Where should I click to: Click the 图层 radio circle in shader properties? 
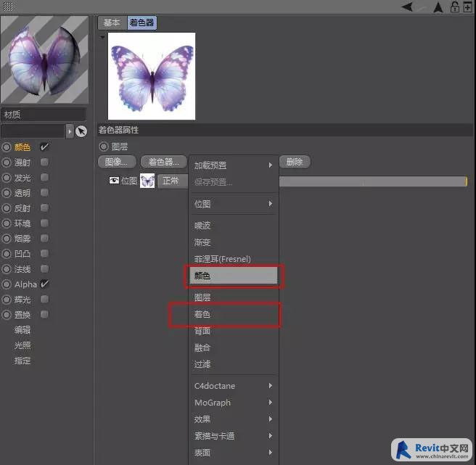(104, 147)
